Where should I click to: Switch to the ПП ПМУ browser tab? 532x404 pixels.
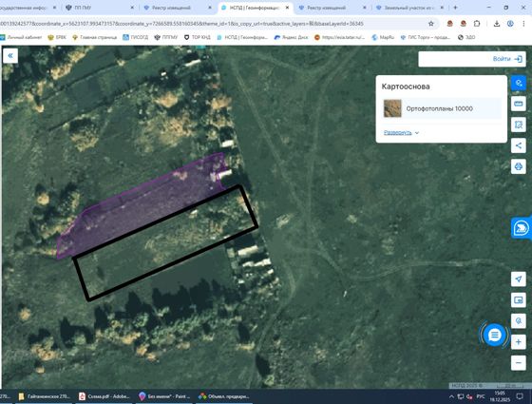(100, 8)
